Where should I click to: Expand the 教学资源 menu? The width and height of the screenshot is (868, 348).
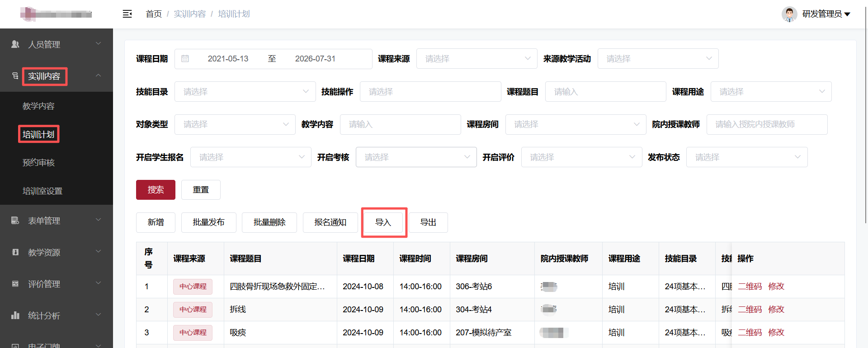(57, 252)
